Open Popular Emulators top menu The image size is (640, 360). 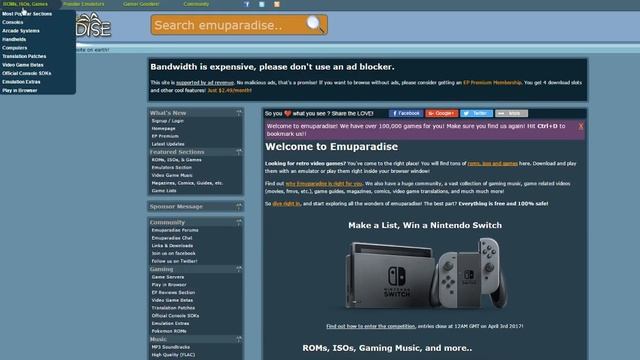click(84, 4)
